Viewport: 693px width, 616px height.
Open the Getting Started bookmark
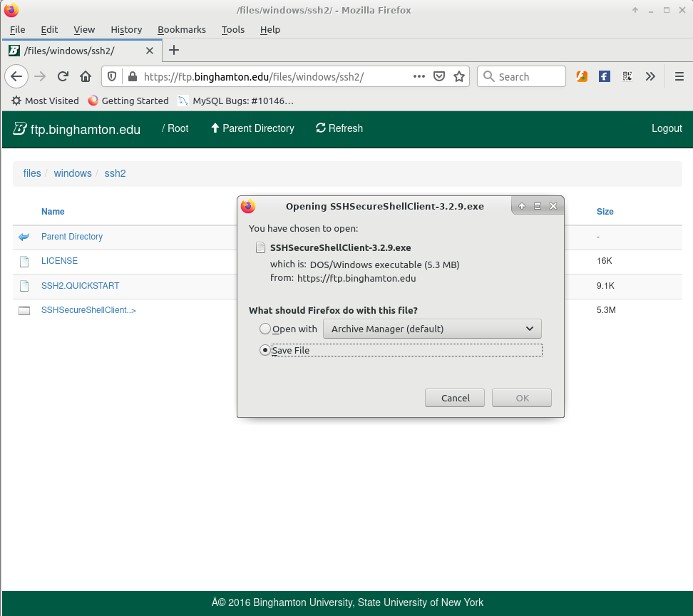(x=128, y=101)
